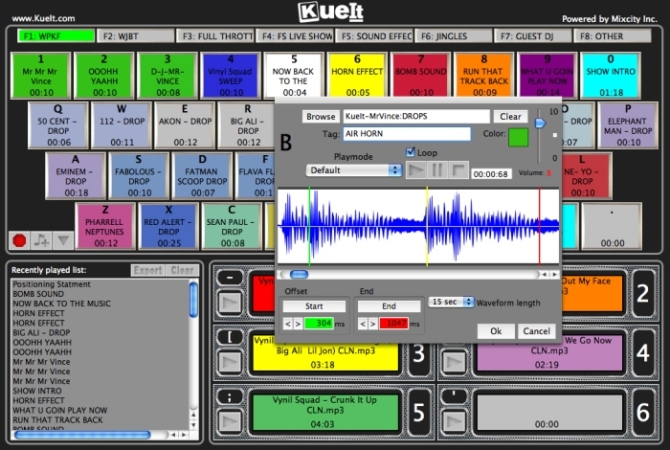Switch to the F2: WJBT bank tab
The width and height of the screenshot is (670, 450).
(136, 36)
